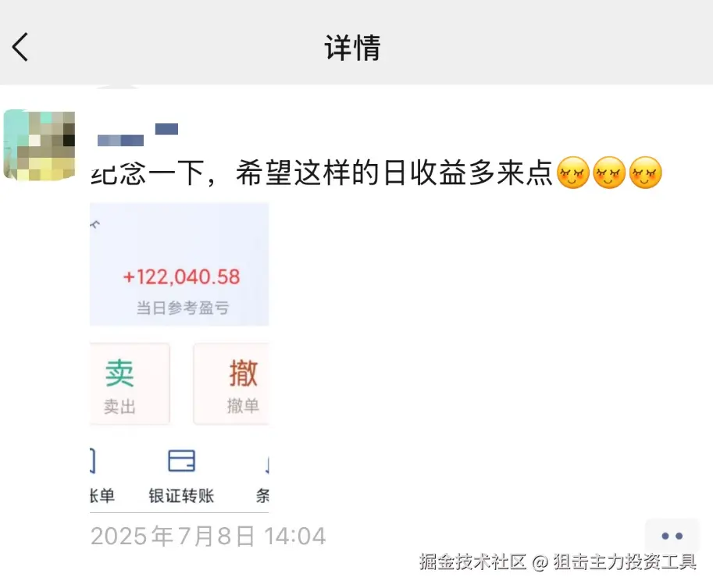Tap the +122,040.58 profit figure
The image size is (713, 588).
pyautogui.click(x=181, y=277)
